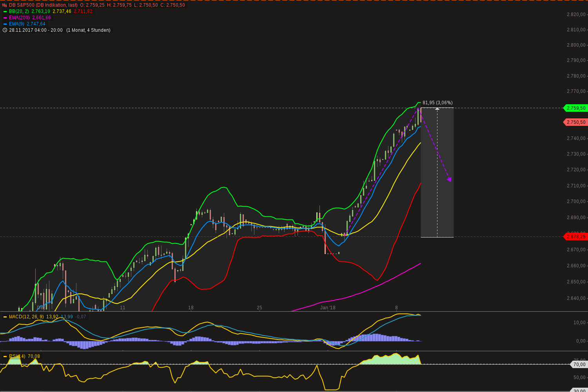This screenshot has height=392, width=588.
Task: Click the EMA(200) value 2.661,66
Action: click(42, 18)
